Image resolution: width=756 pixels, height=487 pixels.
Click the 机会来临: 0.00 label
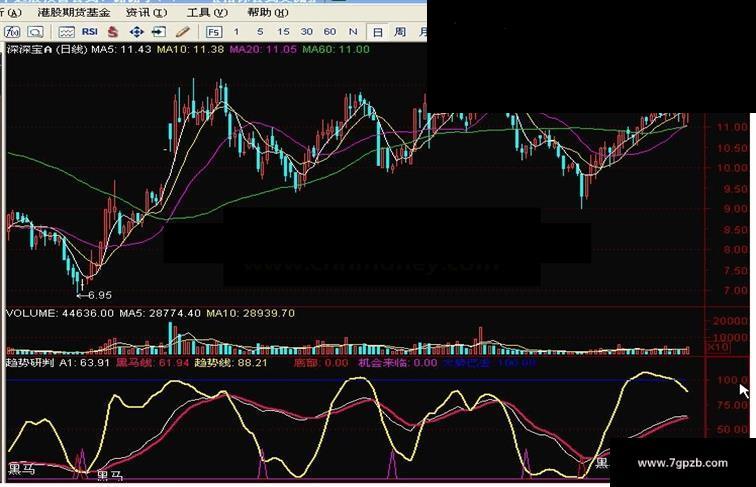[x=397, y=363]
